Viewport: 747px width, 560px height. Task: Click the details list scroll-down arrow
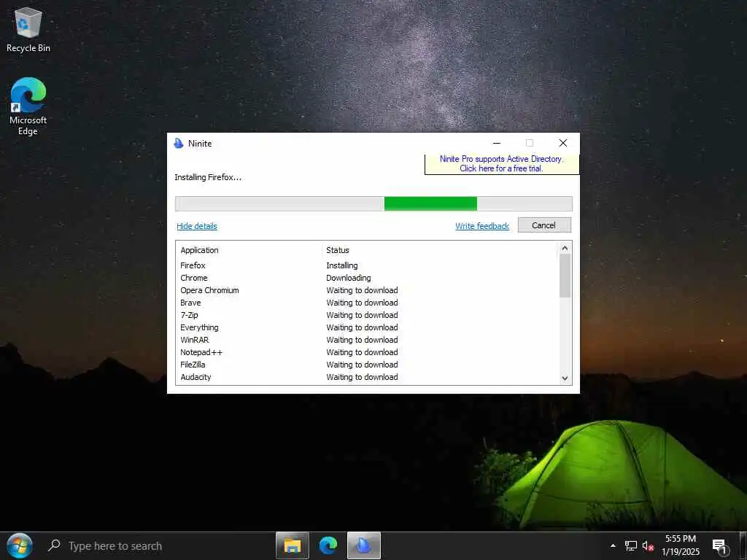[565, 378]
